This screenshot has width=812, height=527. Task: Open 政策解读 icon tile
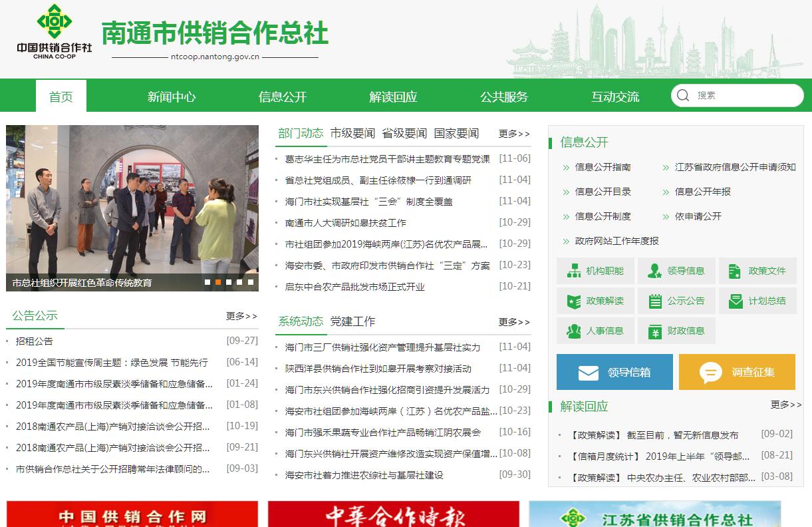(x=595, y=301)
